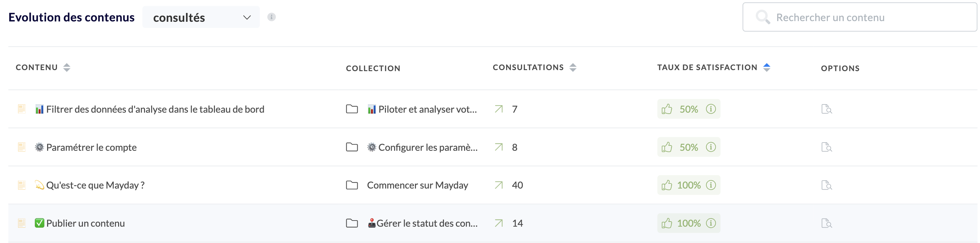The width and height of the screenshot is (980, 243).
Task: Click the chevron arrow of consultés selector
Action: [247, 17]
